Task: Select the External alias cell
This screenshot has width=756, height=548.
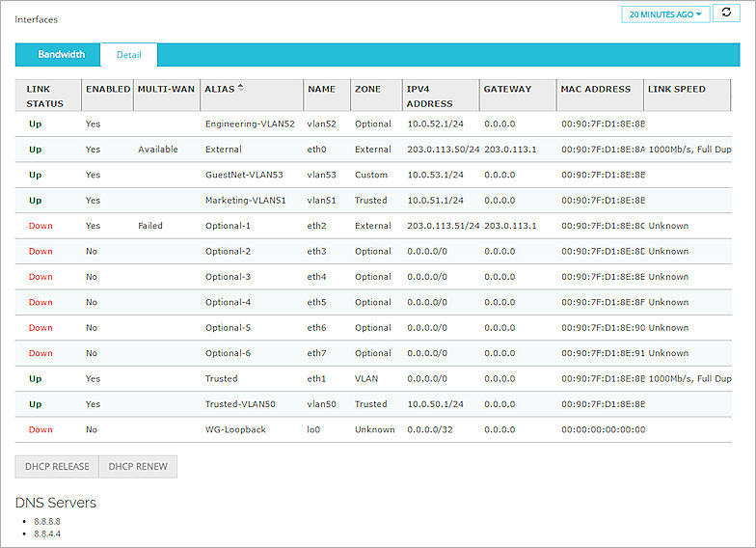Action: (x=224, y=150)
